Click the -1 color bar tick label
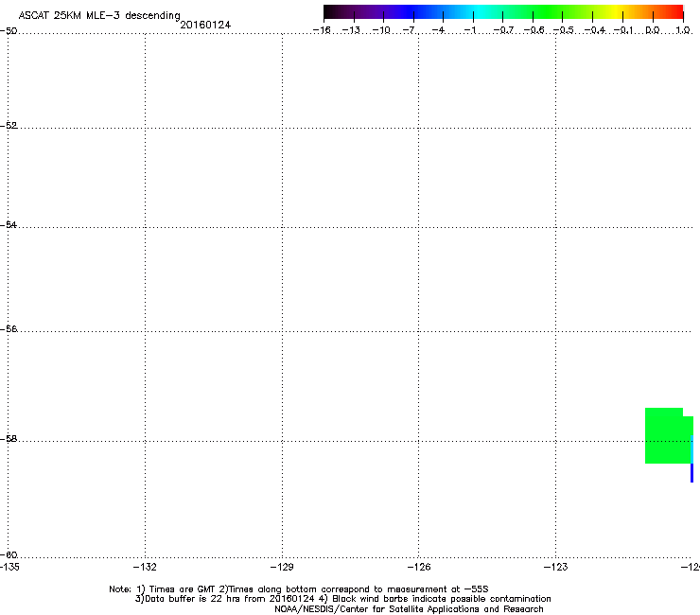This screenshot has height=615, width=700. [x=470, y=30]
